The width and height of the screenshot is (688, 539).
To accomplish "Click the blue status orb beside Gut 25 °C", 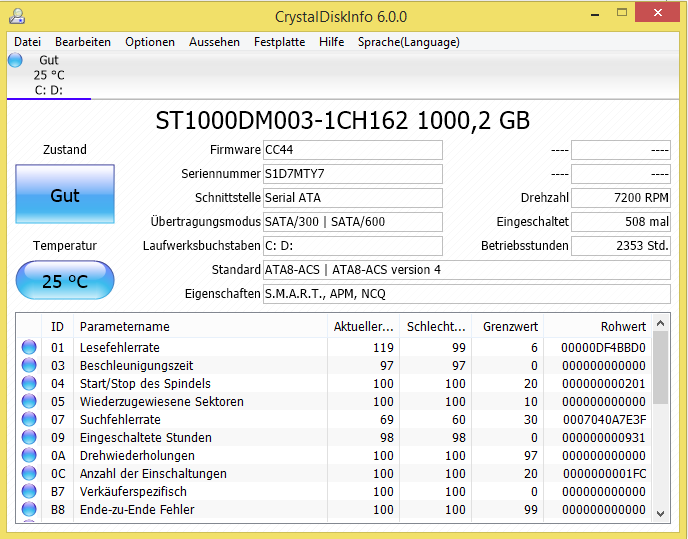I will tap(15, 60).
